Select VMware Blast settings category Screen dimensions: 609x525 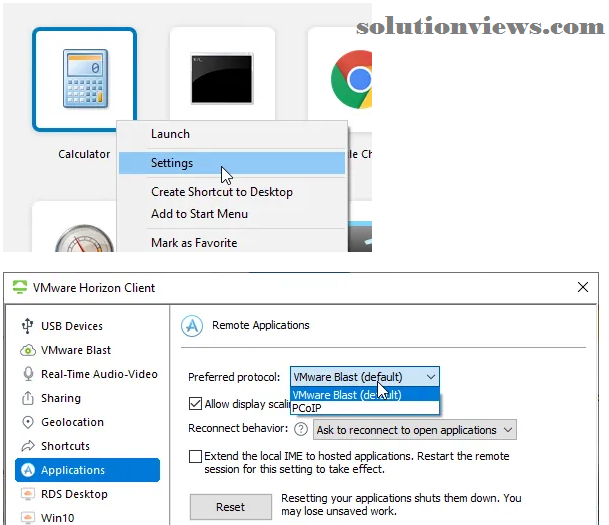point(87,350)
